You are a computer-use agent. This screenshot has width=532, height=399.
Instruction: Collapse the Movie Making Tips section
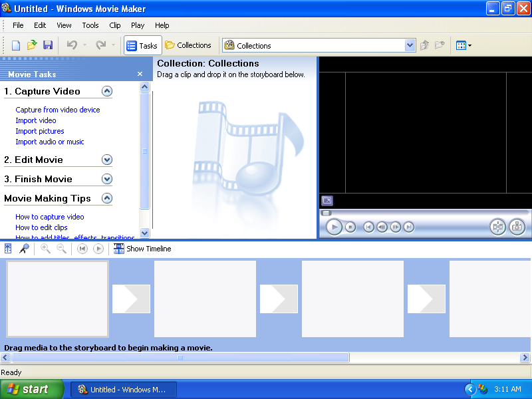[107, 198]
